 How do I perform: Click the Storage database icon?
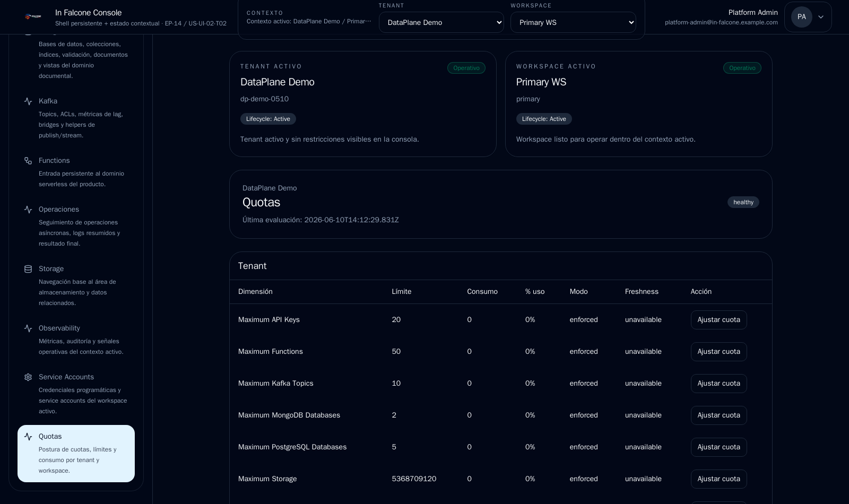pos(28,269)
